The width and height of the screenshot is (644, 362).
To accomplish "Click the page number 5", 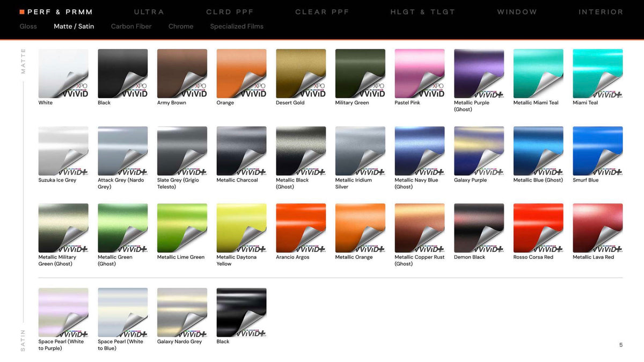I will (621, 345).
